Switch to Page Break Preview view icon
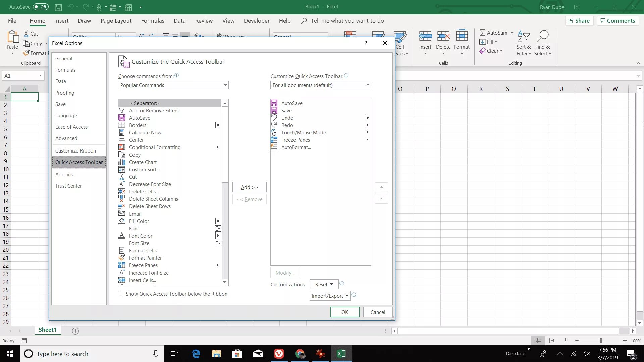The image size is (644, 362). [566, 341]
